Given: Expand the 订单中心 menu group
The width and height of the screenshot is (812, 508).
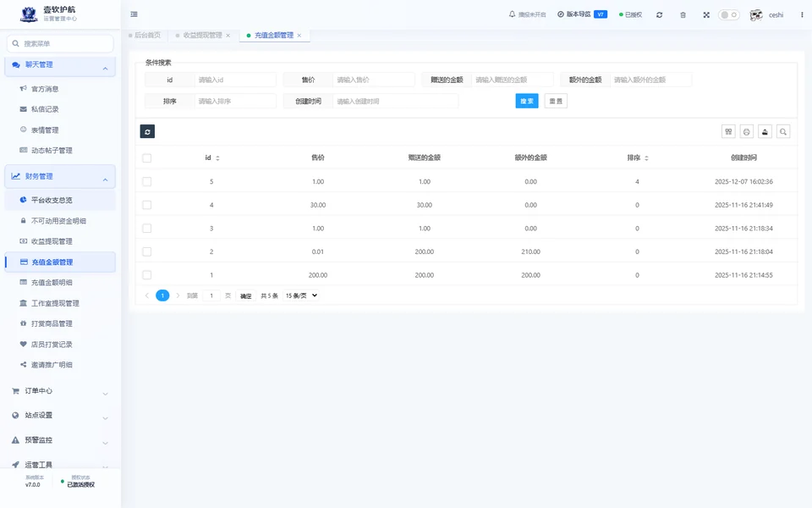Looking at the screenshot, I should 60,391.
